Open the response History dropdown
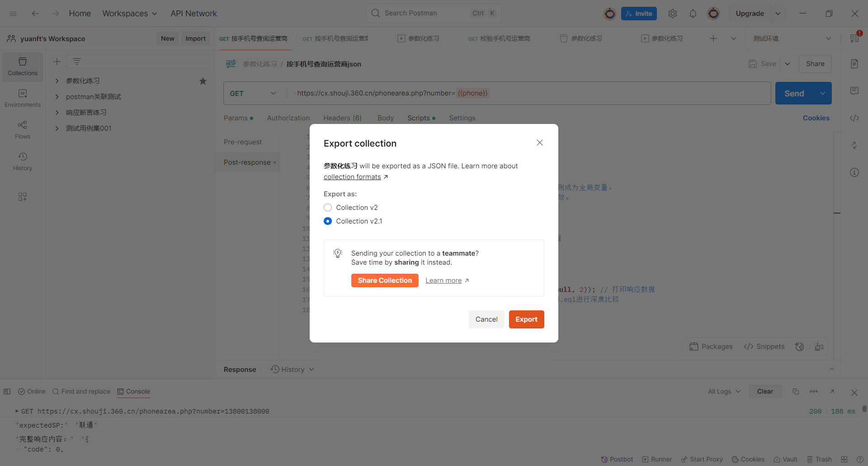 tap(292, 370)
